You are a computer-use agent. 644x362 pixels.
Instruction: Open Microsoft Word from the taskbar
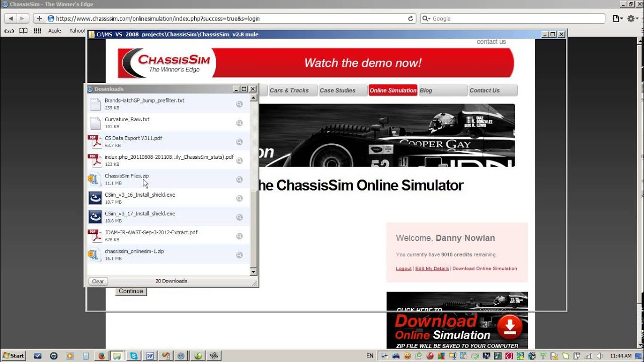coord(149,355)
